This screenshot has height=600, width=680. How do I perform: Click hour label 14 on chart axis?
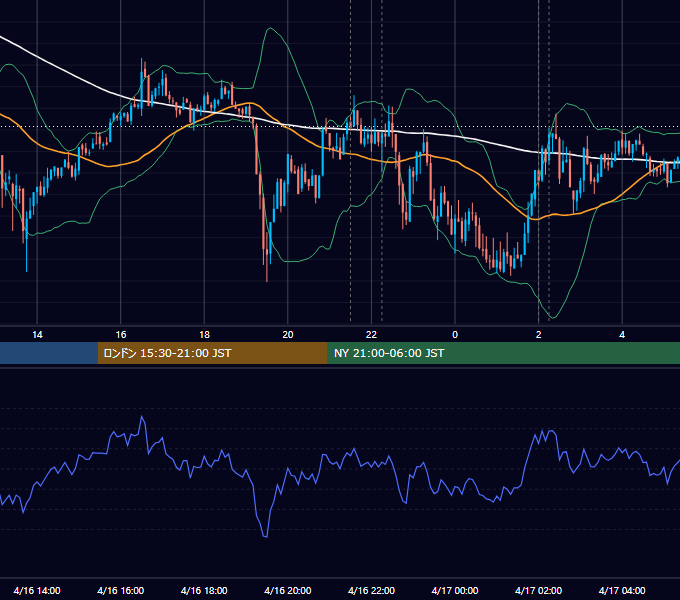[x=37, y=335]
